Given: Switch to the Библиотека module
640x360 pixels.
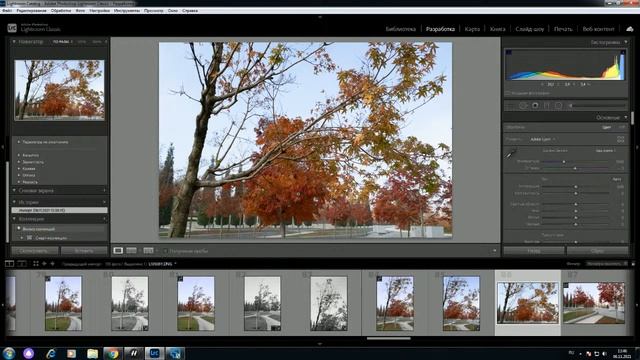Looking at the screenshot, I should (400, 29).
